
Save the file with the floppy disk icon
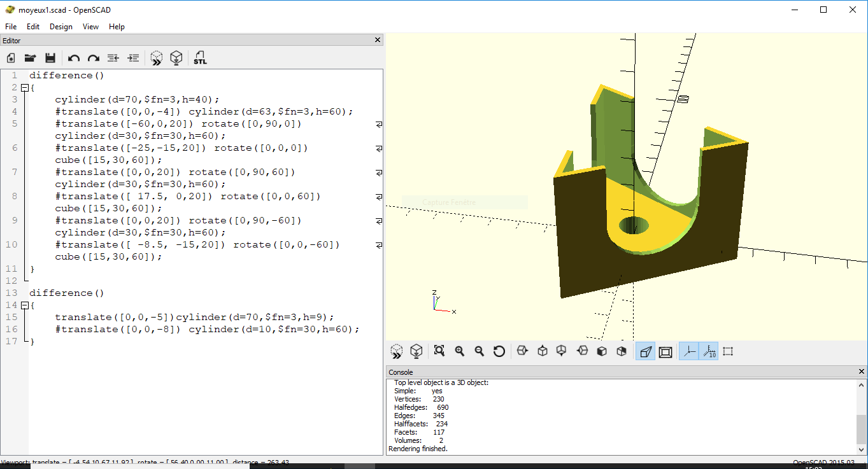(50, 58)
